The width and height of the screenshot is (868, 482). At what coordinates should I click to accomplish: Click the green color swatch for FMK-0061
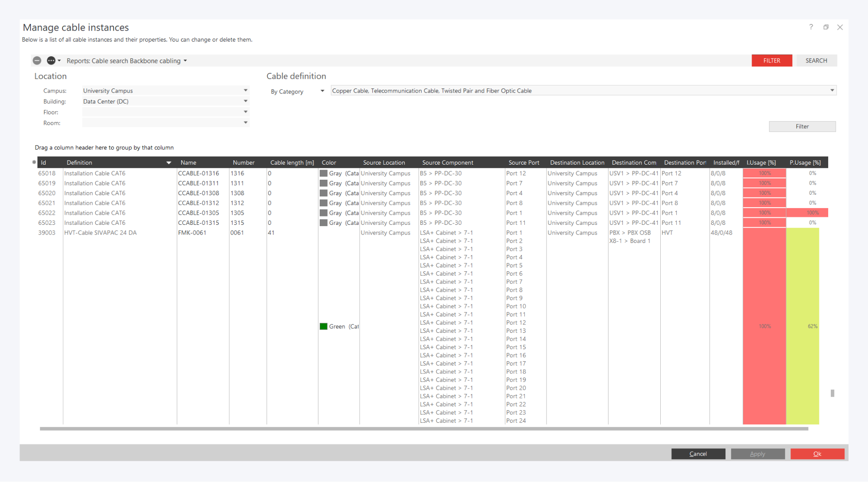(x=324, y=327)
